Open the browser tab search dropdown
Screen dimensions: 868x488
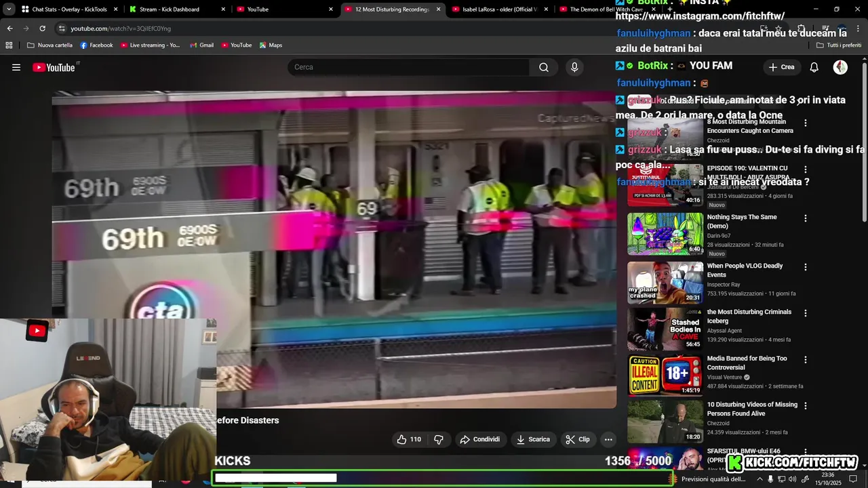click(x=9, y=9)
